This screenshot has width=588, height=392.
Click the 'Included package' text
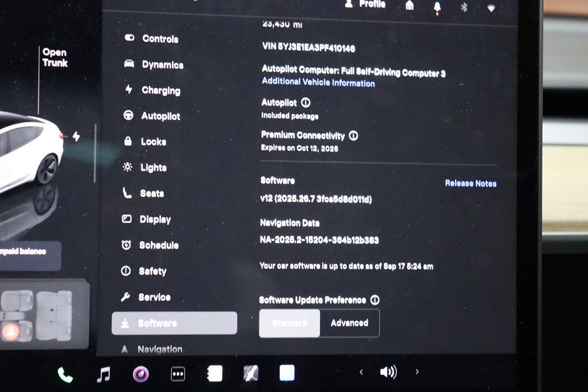coord(290,116)
